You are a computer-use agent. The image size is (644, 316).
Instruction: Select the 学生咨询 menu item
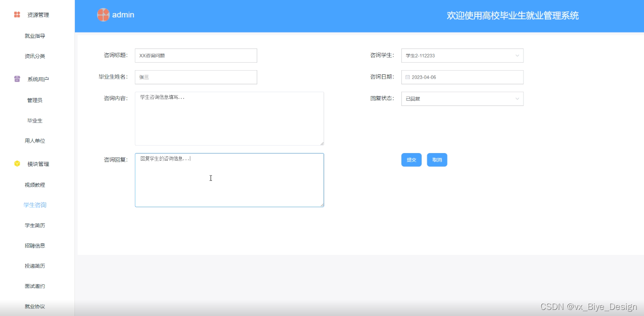click(35, 205)
